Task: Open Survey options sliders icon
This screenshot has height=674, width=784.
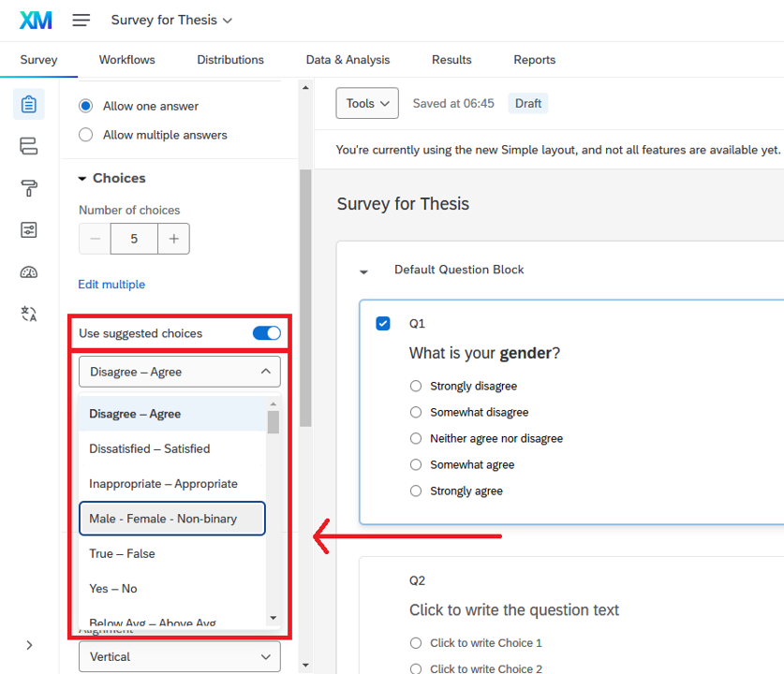Action: 29,230
